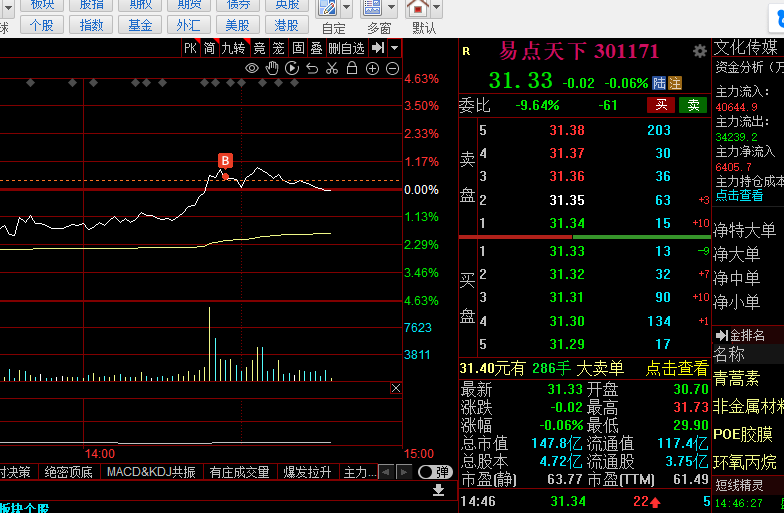Toggle the 固 fixed axis button
Screen dimensions: 784x513
pos(298,48)
